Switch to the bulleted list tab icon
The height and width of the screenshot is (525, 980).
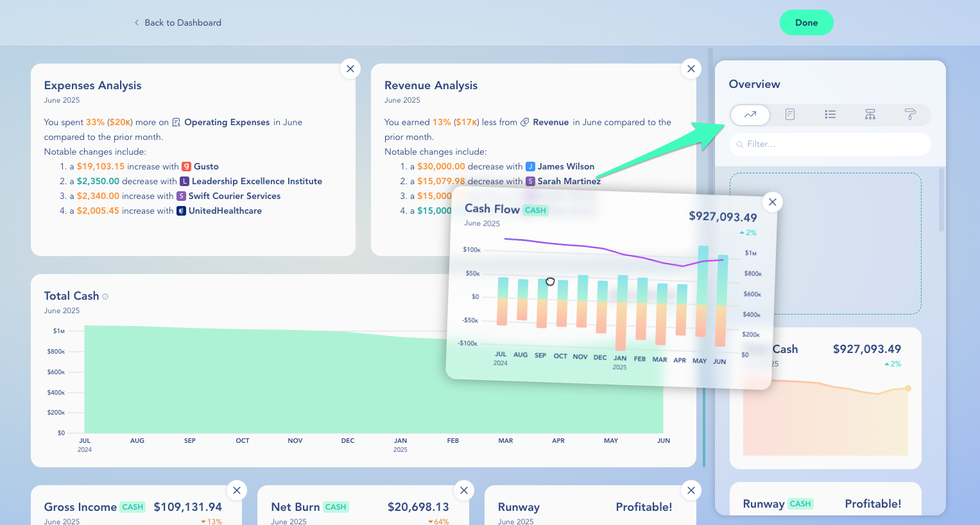point(830,115)
